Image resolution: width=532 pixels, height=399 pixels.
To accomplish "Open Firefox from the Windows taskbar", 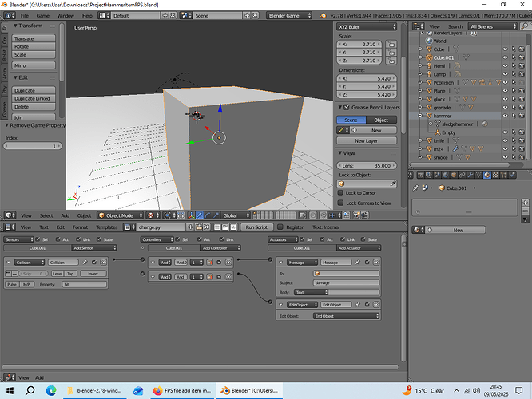I will pyautogui.click(x=184, y=390).
